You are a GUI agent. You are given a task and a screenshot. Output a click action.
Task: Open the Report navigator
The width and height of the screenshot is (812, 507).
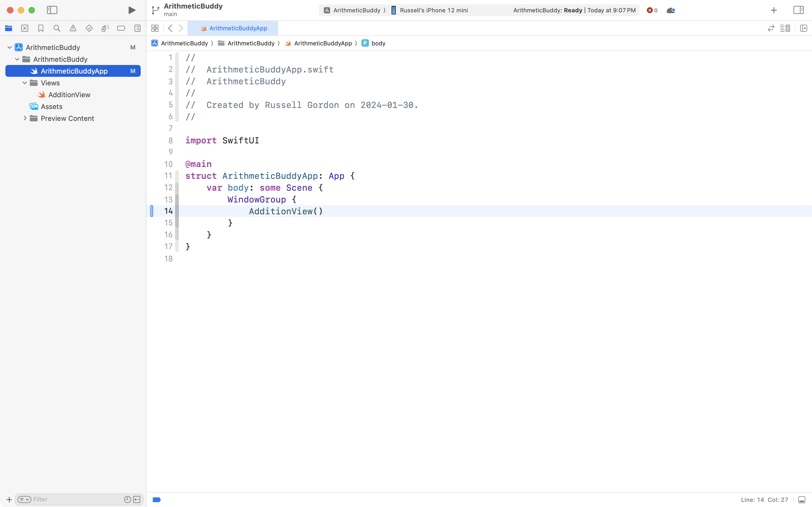(x=137, y=28)
